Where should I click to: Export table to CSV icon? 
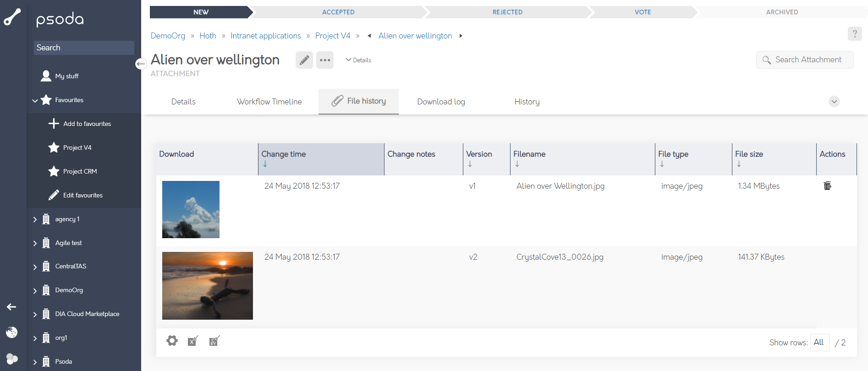click(x=214, y=341)
